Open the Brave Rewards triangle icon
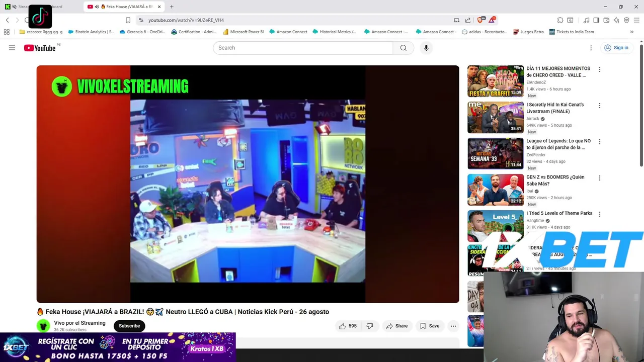This screenshot has width=644, height=362. point(492,20)
